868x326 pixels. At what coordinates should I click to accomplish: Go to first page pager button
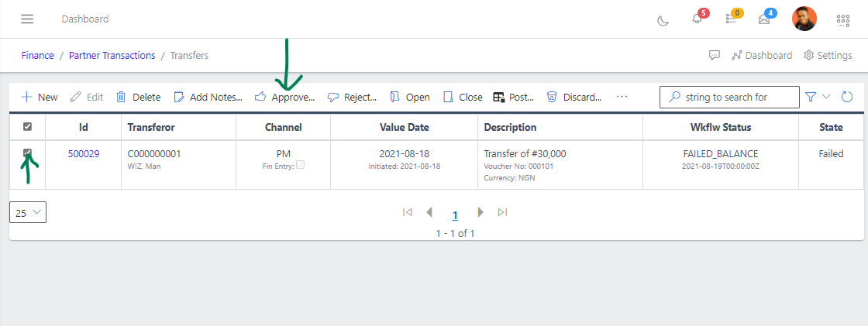(x=408, y=212)
